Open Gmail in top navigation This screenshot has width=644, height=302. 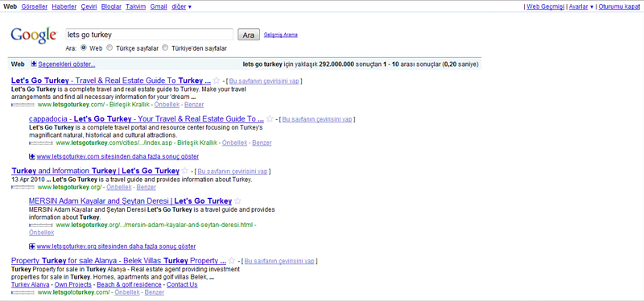[159, 6]
